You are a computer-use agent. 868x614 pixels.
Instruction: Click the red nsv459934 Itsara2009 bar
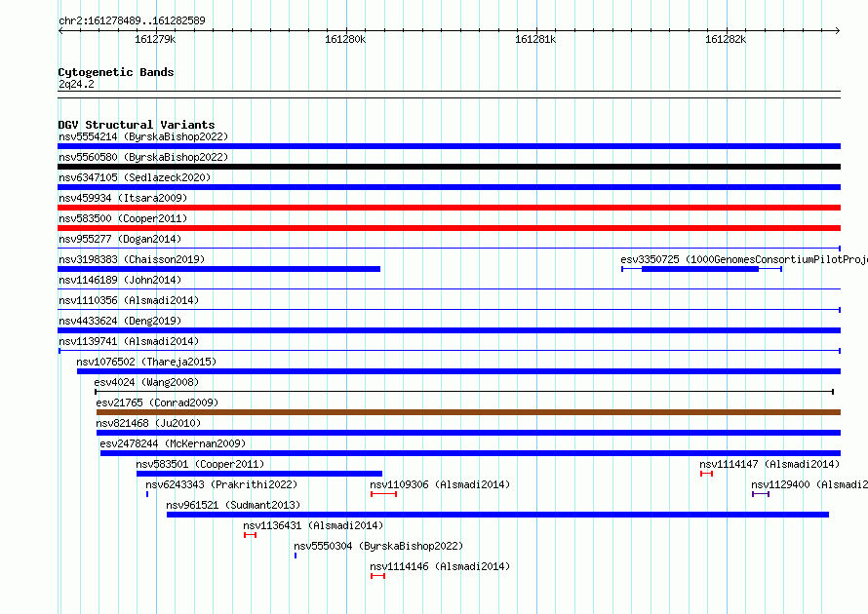click(449, 208)
